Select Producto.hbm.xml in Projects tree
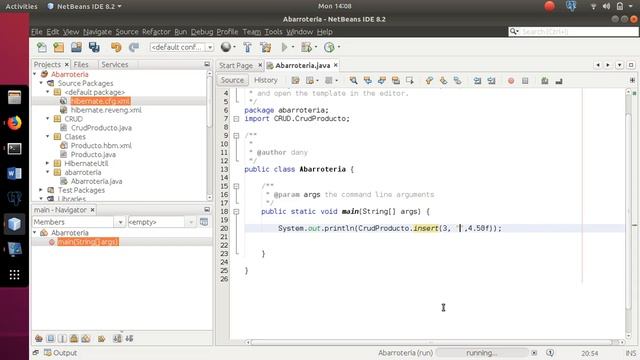640x360 pixels. pos(101,146)
